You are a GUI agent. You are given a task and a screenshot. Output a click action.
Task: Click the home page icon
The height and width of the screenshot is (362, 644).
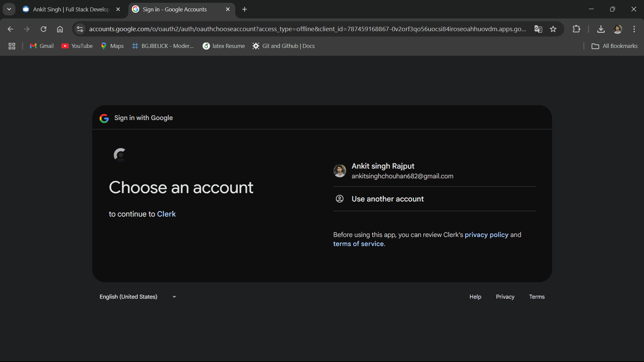tap(60, 29)
